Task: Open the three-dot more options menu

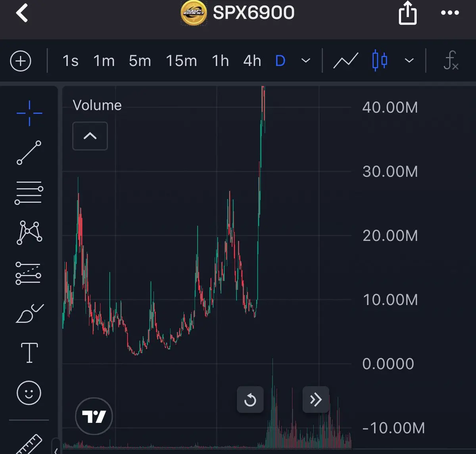Action: click(450, 13)
